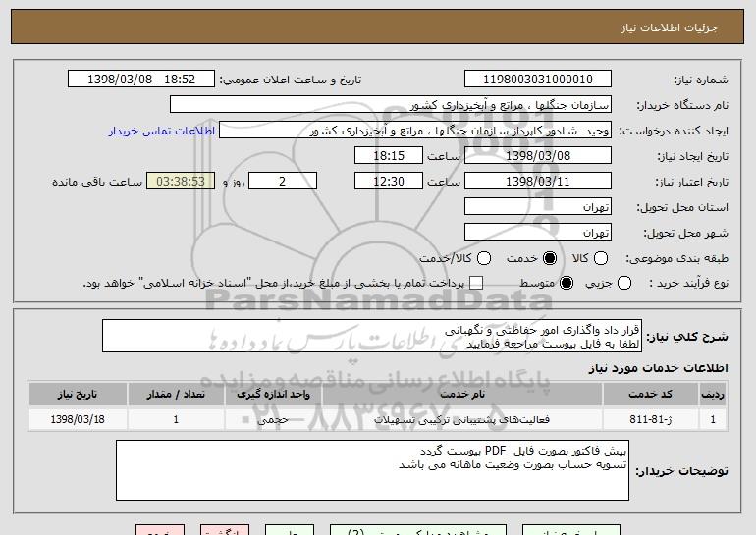Click need date cell 1398/03/18
Screen dimensions: 756x535
[78, 419]
